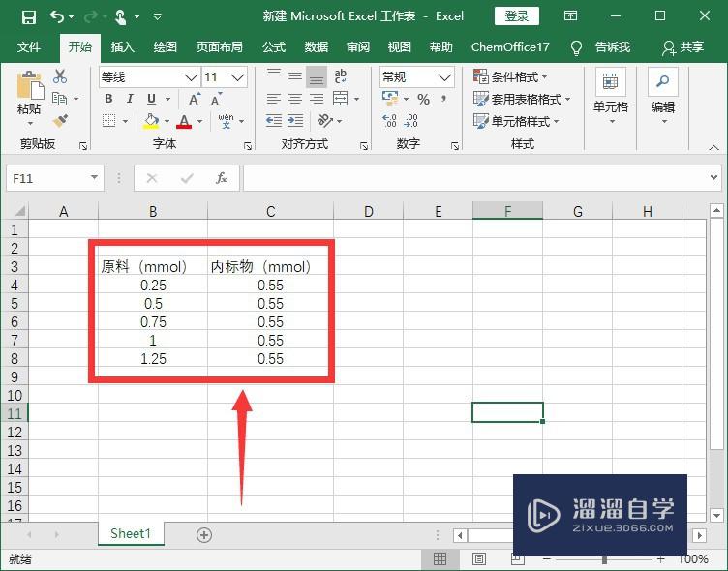Click the Copy icon
Image resolution: width=728 pixels, height=571 pixels.
[x=59, y=99]
